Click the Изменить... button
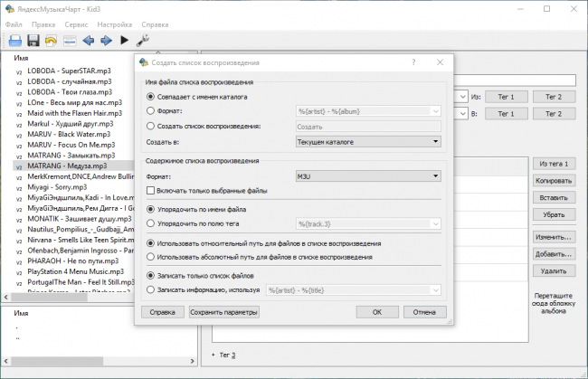The height and width of the screenshot is (379, 588). coord(554,237)
